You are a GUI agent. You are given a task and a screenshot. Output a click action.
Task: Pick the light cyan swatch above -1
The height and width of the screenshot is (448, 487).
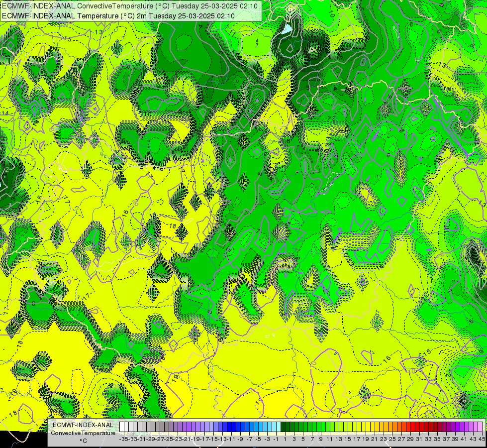click(274, 427)
